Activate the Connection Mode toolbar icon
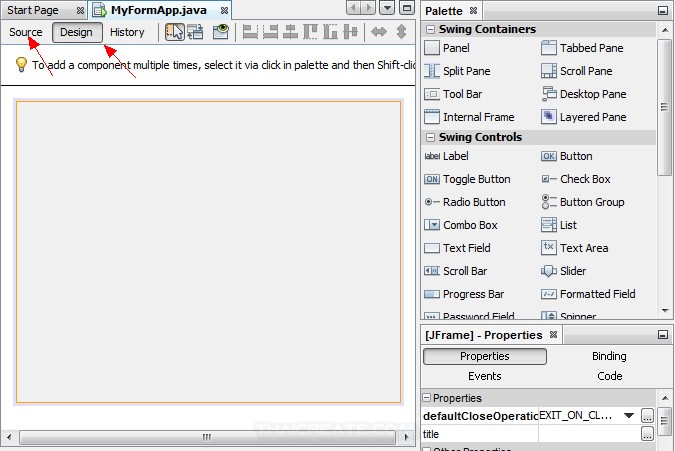Viewport: 675px width, 451px height. (195, 32)
